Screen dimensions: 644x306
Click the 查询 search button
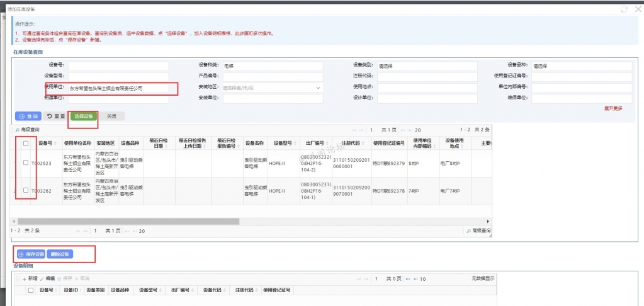pos(28,116)
